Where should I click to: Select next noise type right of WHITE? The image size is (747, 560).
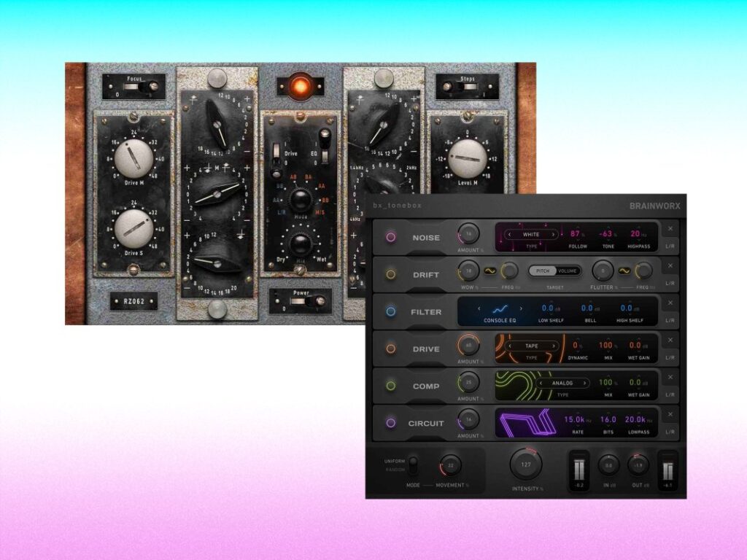[x=553, y=235]
